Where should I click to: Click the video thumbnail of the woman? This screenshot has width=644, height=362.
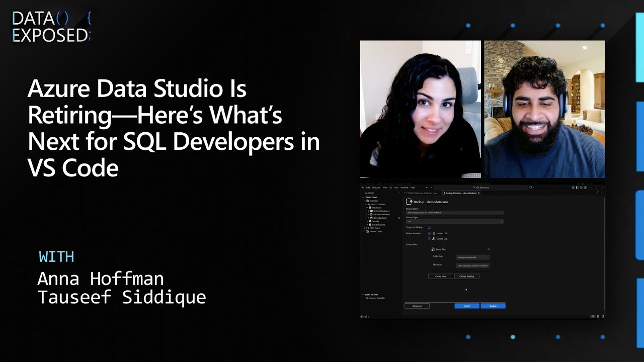pyautogui.click(x=421, y=109)
